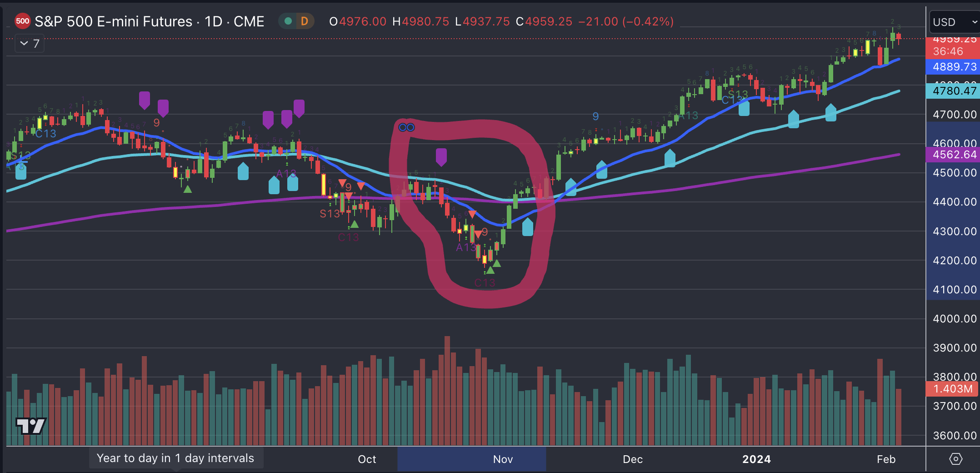Click the 'Year to day in 1 day intervals' button
The height and width of the screenshot is (473, 980).
[176, 458]
